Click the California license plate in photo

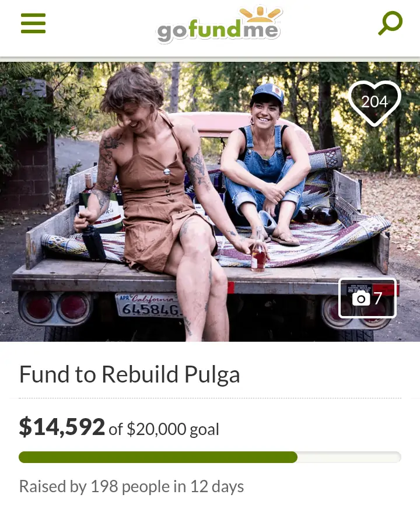tap(148, 305)
